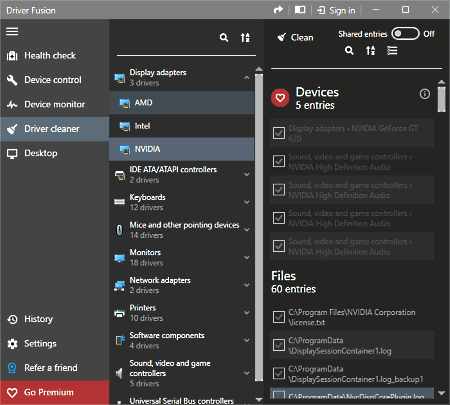Click the book icon in title bar
This screenshot has height=405, width=450.
coord(300,10)
